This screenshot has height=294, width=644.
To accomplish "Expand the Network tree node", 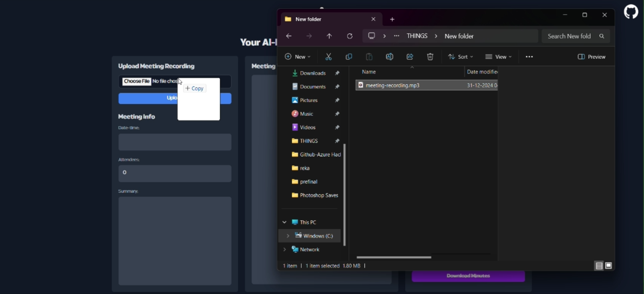I will (x=285, y=249).
